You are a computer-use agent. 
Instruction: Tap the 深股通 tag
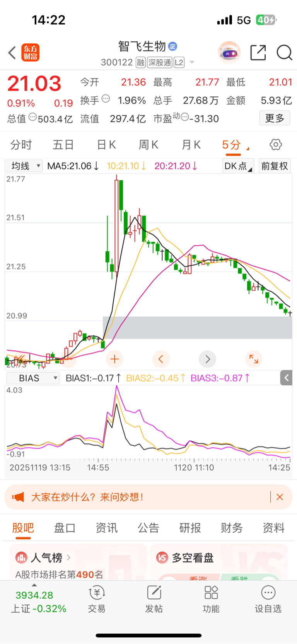tap(159, 62)
